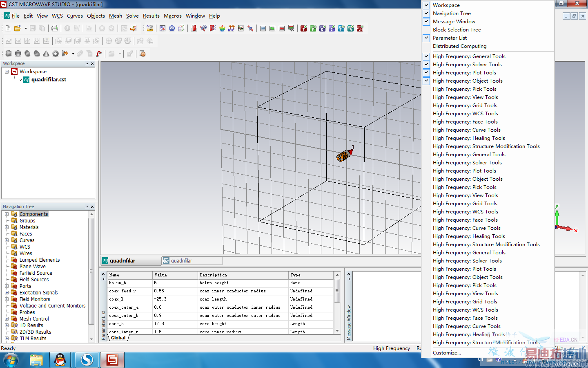Open Windows Start button
The height and width of the screenshot is (368, 588).
(x=11, y=360)
